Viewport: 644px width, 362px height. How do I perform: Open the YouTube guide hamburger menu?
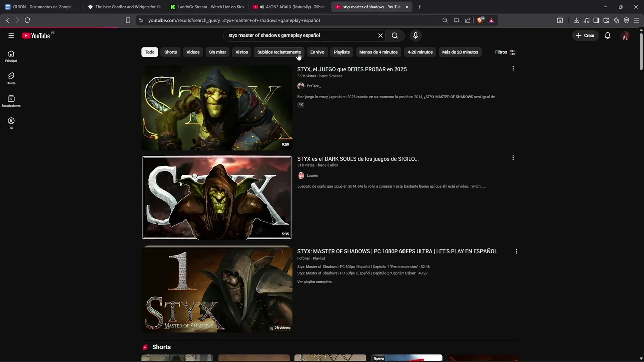click(11, 35)
